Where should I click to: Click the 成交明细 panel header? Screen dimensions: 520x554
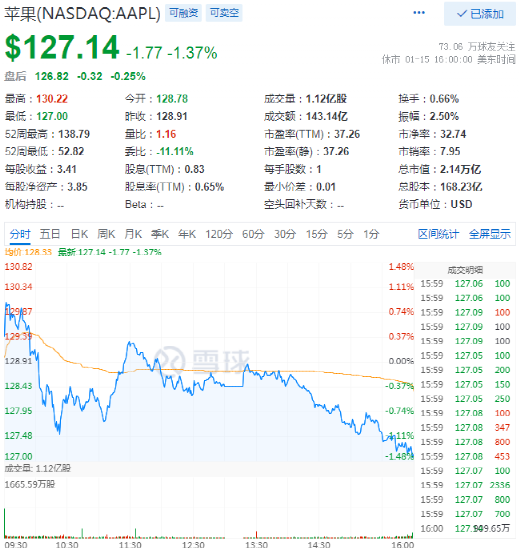click(465, 270)
